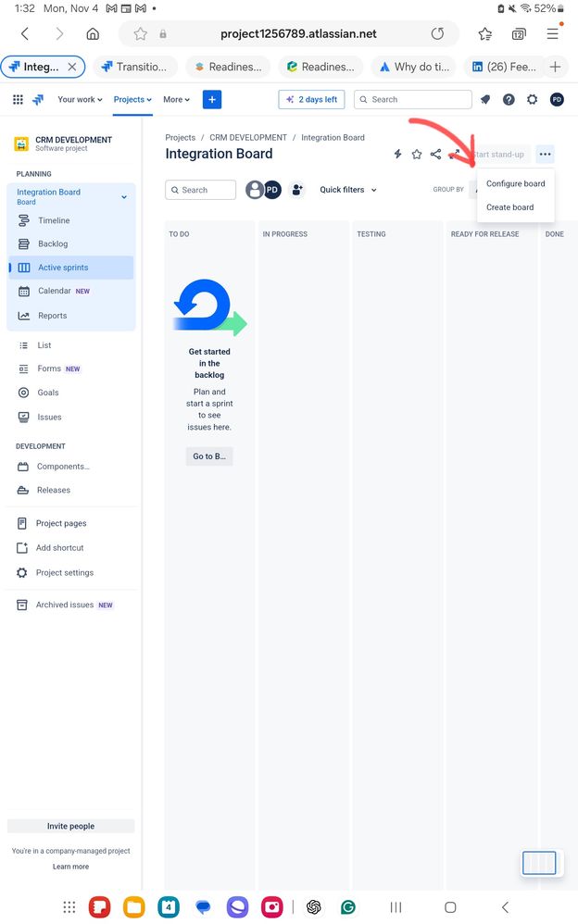Open Jira settings gear in header
The height and width of the screenshot is (924, 578).
pyautogui.click(x=532, y=100)
